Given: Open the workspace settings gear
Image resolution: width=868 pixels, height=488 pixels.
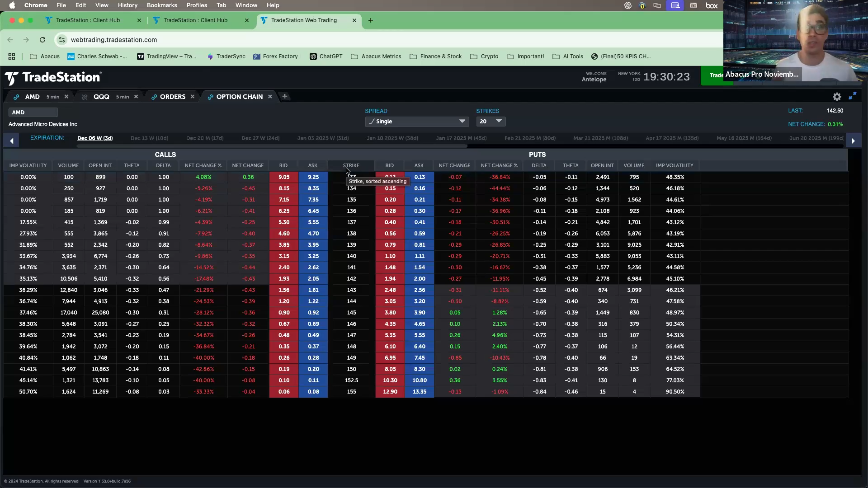Looking at the screenshot, I should (837, 97).
